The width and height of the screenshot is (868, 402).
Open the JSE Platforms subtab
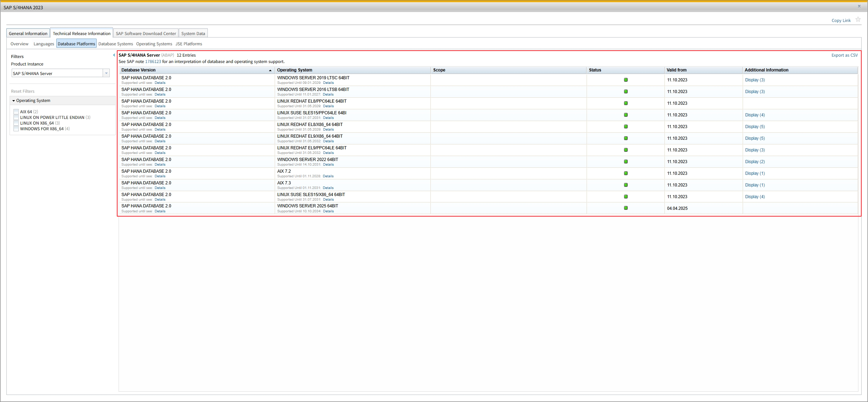click(189, 44)
